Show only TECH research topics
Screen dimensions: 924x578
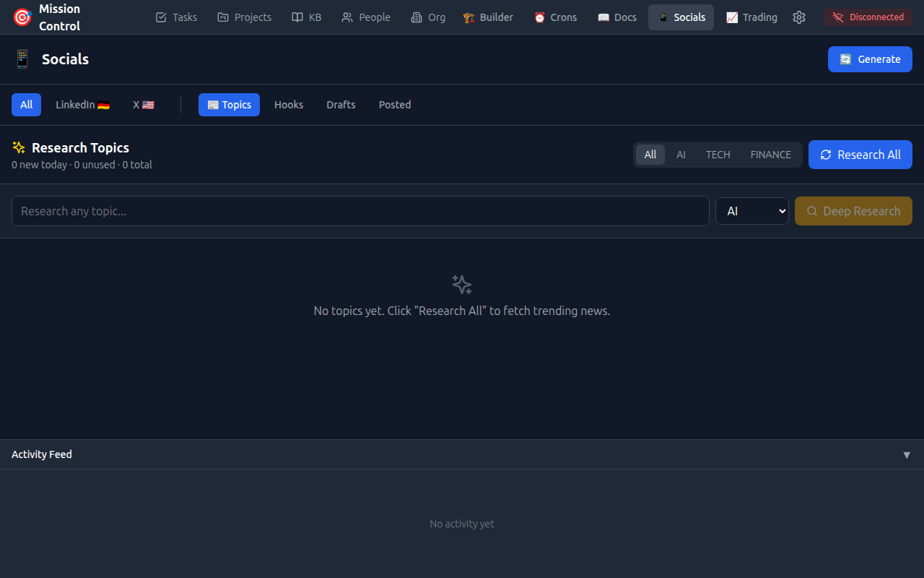pyautogui.click(x=718, y=155)
